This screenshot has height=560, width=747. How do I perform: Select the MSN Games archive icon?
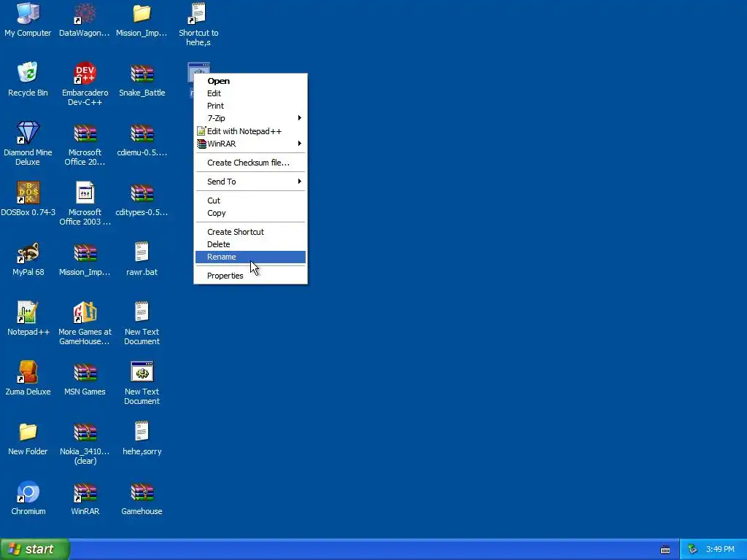(x=85, y=373)
